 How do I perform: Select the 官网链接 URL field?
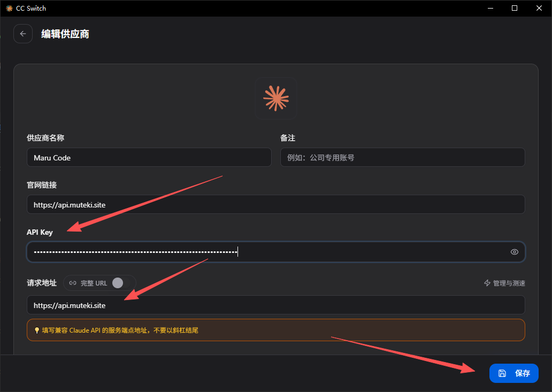tap(275, 204)
